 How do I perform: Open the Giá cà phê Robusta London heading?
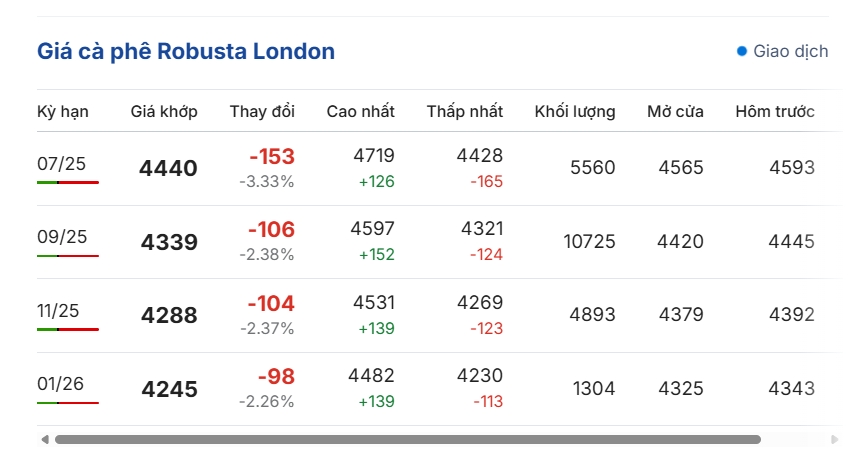(186, 51)
